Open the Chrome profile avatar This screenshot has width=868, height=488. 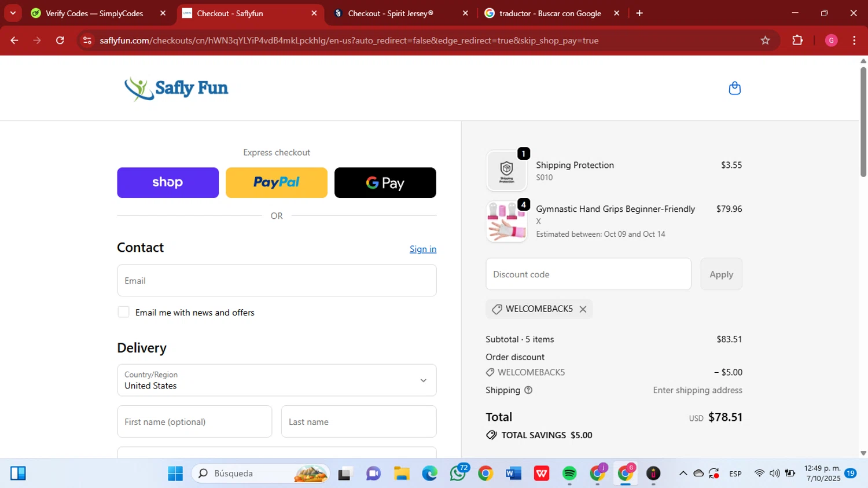click(x=831, y=41)
